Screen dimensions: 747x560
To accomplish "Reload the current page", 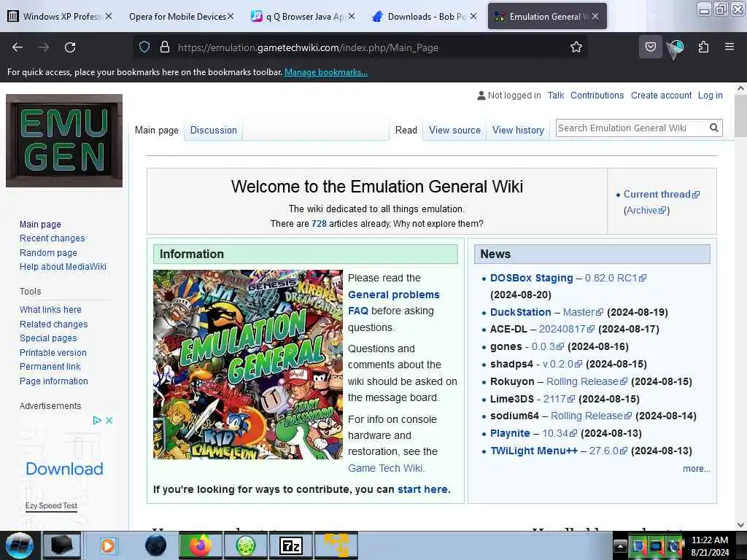I will (70, 47).
